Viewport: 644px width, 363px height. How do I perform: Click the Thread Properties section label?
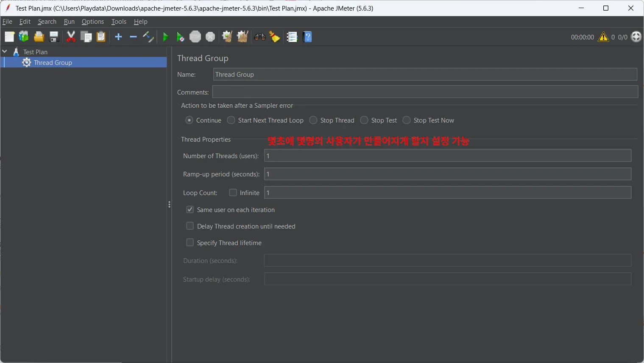click(x=206, y=140)
